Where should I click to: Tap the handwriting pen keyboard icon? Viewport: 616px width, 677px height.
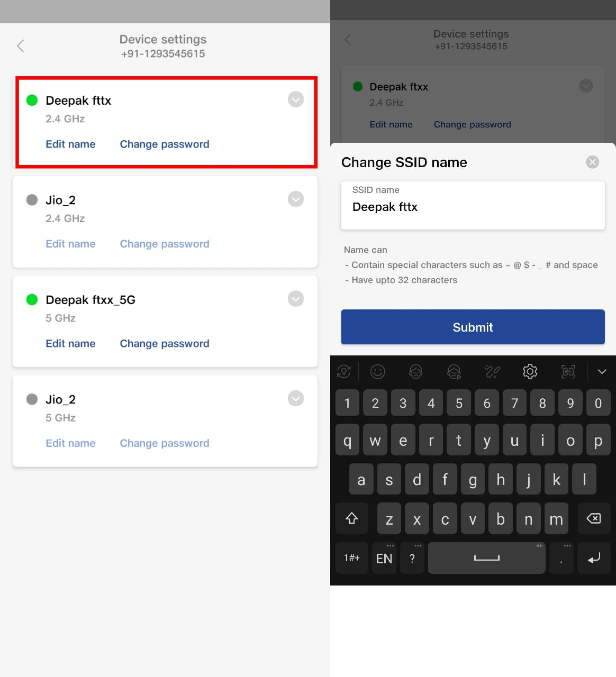click(x=492, y=371)
